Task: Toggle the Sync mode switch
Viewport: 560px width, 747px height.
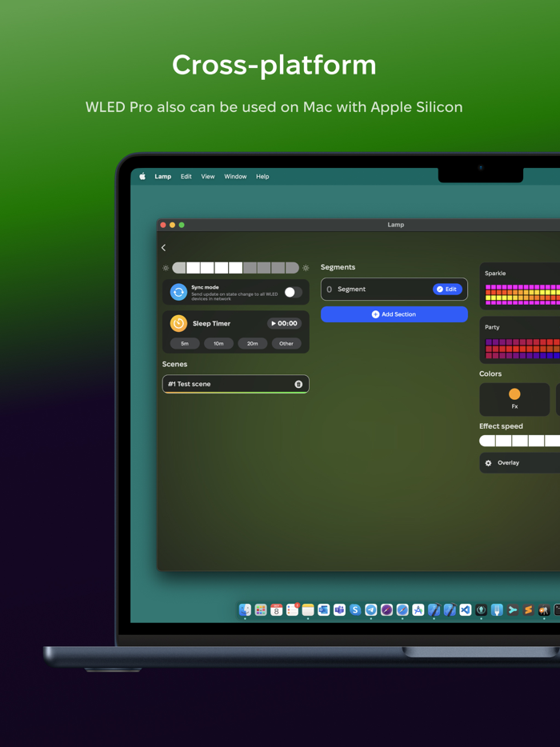Action: (x=293, y=293)
